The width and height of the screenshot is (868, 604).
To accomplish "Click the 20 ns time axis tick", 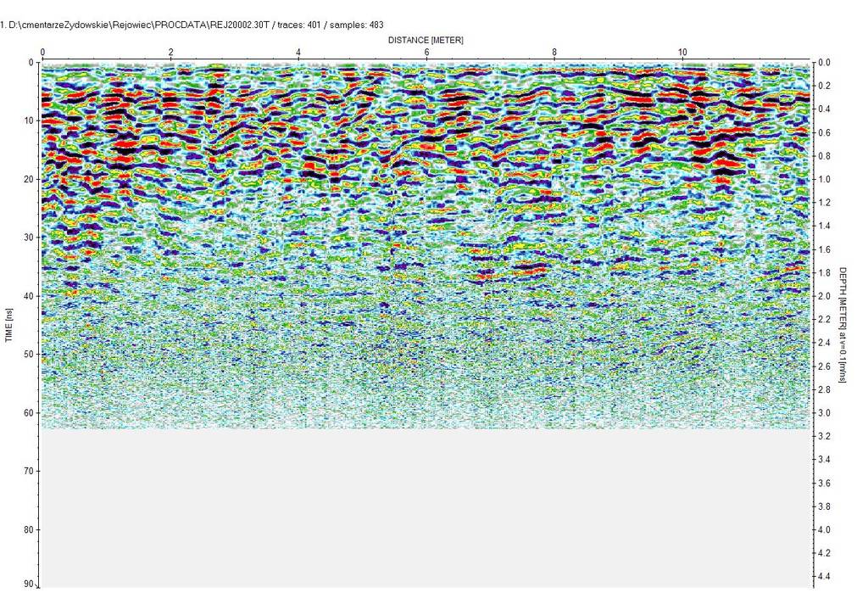I will [27, 179].
